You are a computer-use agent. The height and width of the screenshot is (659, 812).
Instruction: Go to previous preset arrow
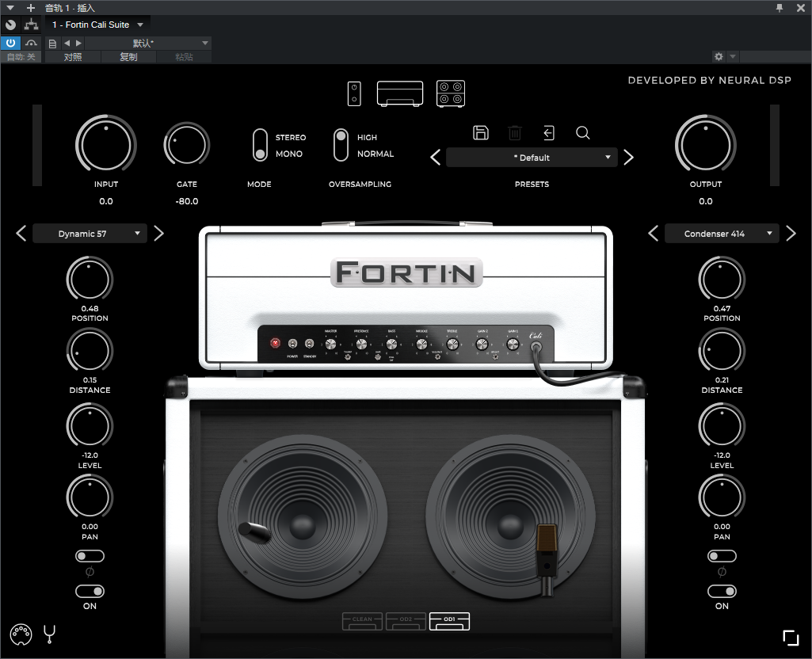[436, 158]
